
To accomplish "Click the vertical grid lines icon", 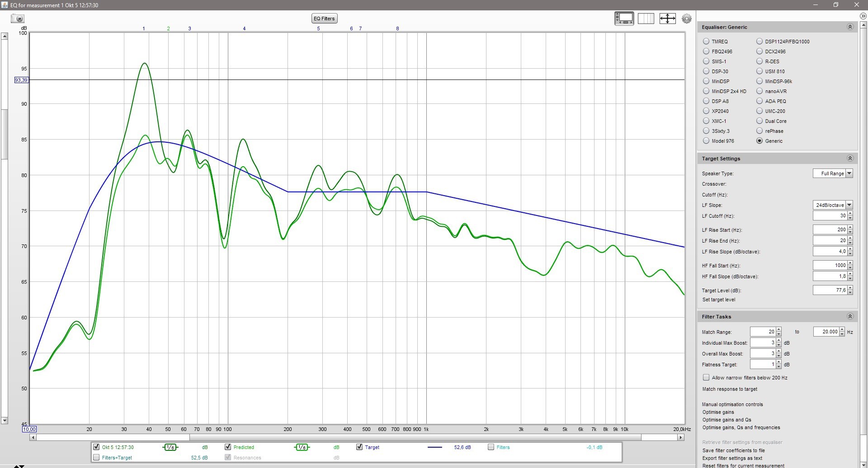I will (646, 19).
